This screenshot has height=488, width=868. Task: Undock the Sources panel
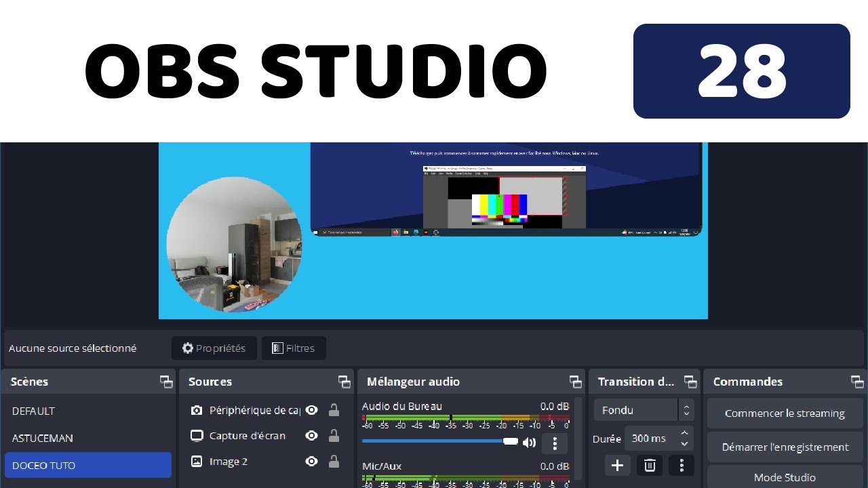click(x=344, y=382)
